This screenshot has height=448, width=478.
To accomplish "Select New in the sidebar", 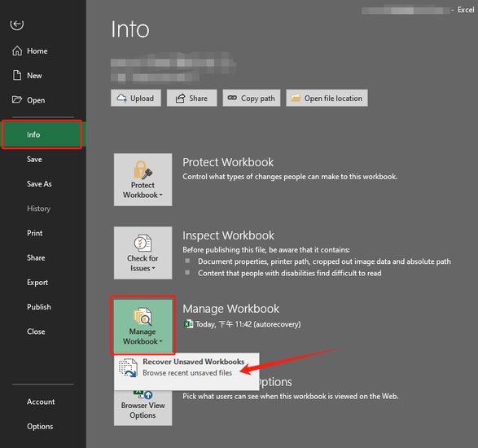I will [x=43, y=75].
